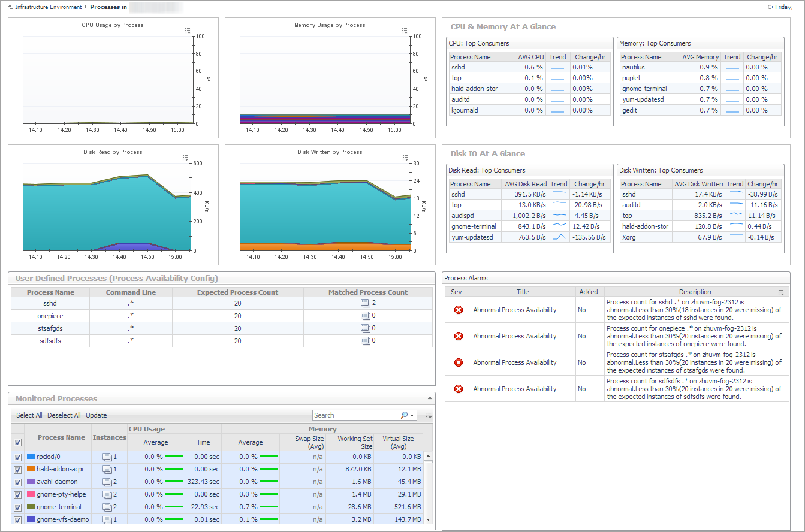The image size is (805, 532).
Task: Open the search options dropdown arrow
Action: (412, 415)
